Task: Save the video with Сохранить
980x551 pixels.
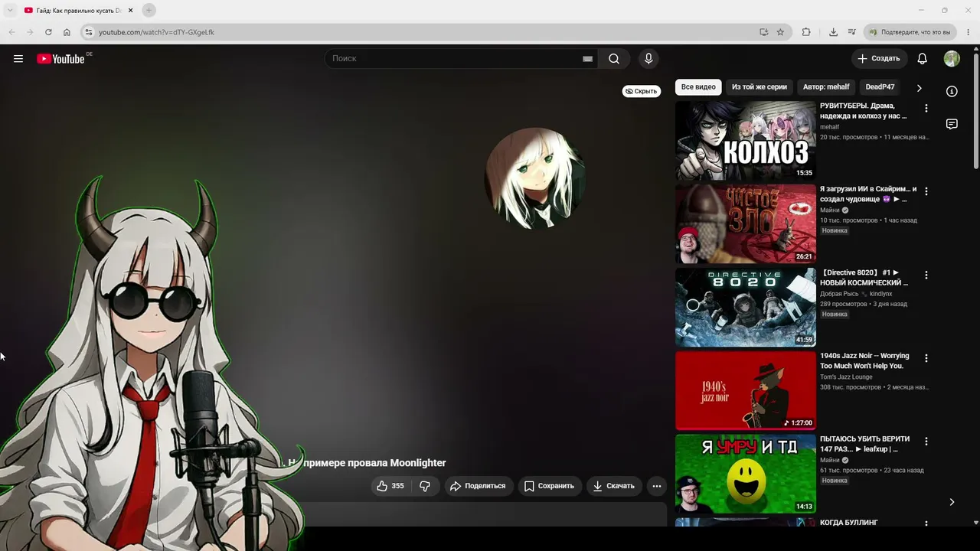Action: coord(549,486)
